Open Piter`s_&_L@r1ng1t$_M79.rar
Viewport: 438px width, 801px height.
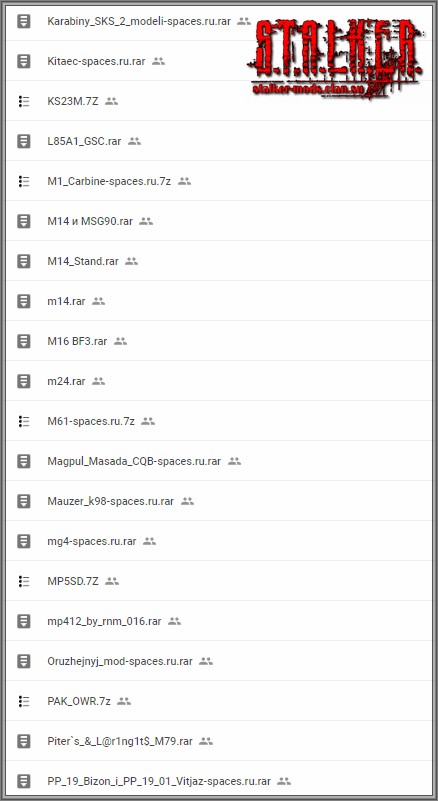coord(120,741)
